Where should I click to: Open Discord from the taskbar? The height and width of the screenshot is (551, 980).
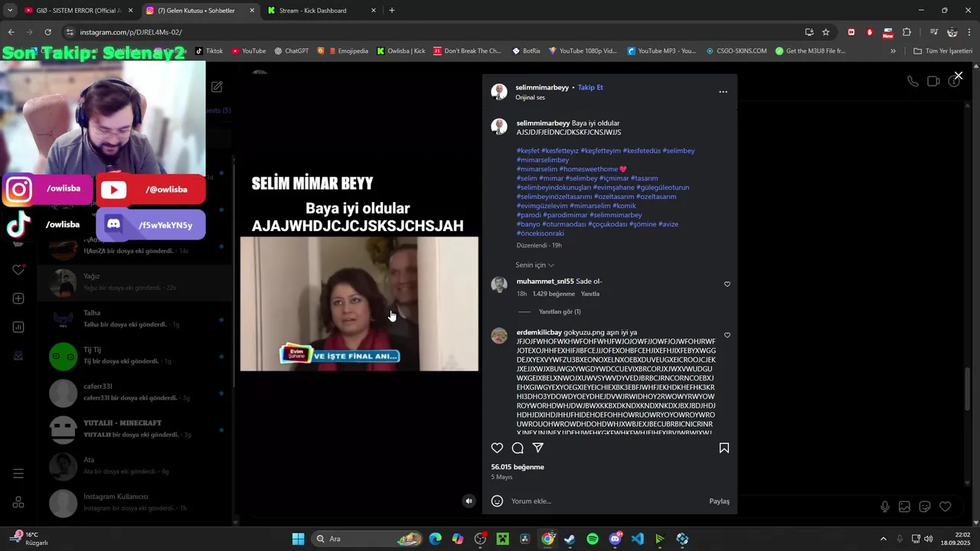615,539
